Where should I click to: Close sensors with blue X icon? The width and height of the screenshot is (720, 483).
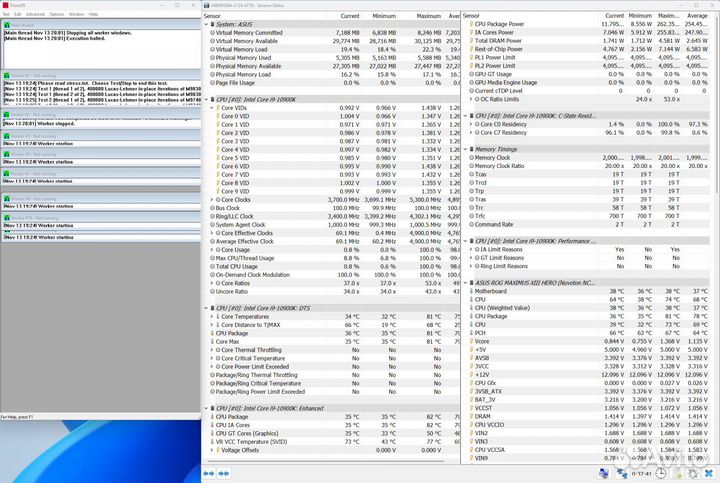click(709, 473)
